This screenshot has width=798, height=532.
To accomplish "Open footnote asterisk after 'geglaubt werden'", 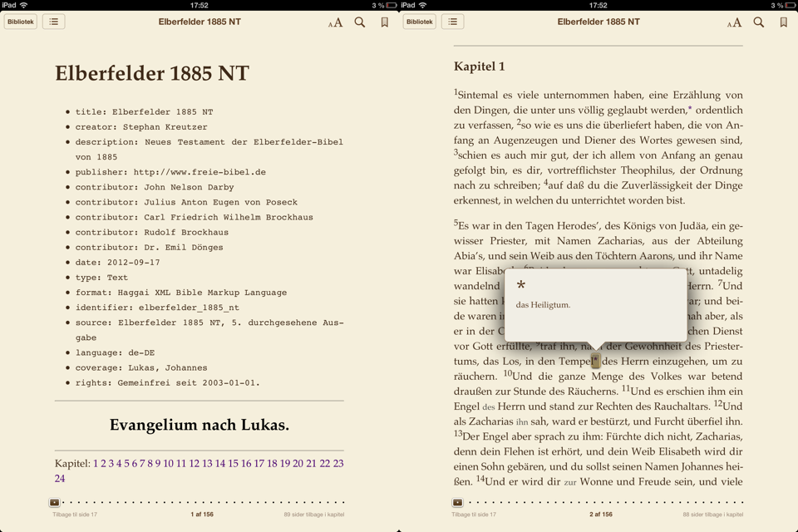I will tap(689, 110).
